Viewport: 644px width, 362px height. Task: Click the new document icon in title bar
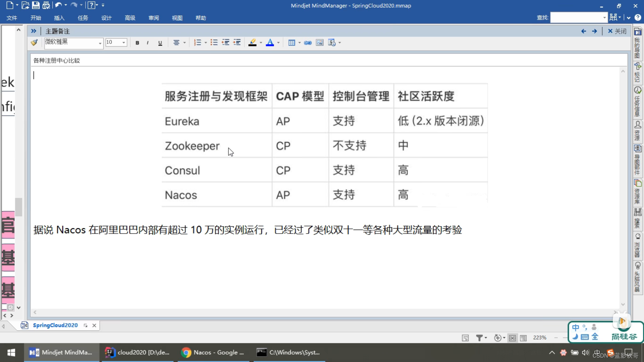click(10, 5)
